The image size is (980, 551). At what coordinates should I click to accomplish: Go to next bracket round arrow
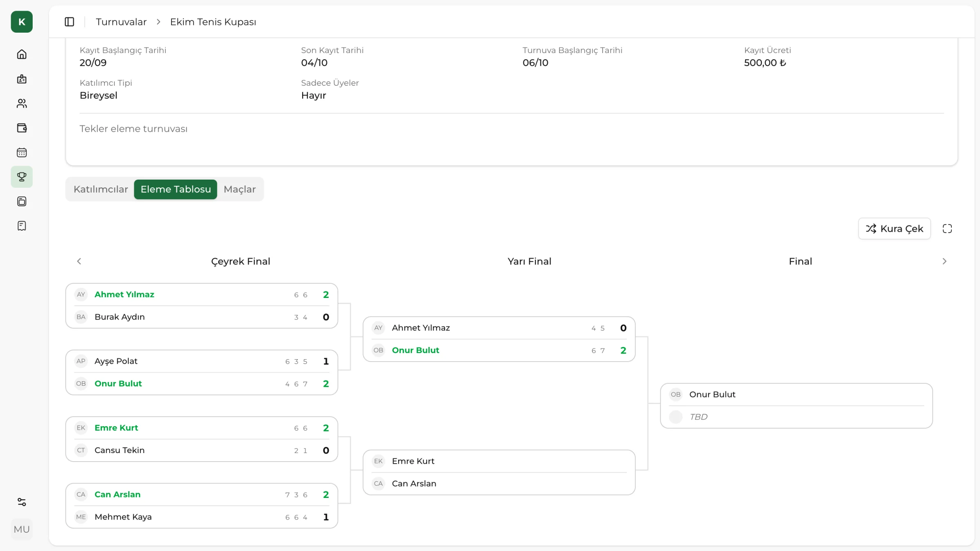pos(944,261)
